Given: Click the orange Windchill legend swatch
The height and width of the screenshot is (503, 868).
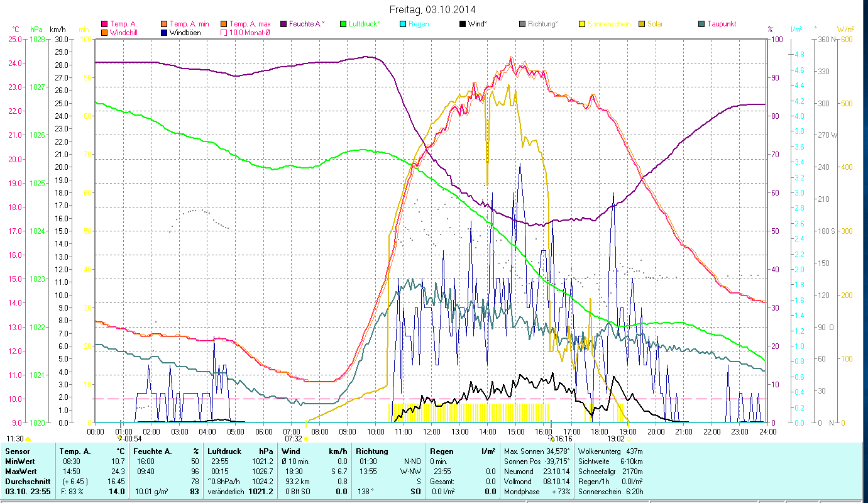Looking at the screenshot, I should point(104,33).
